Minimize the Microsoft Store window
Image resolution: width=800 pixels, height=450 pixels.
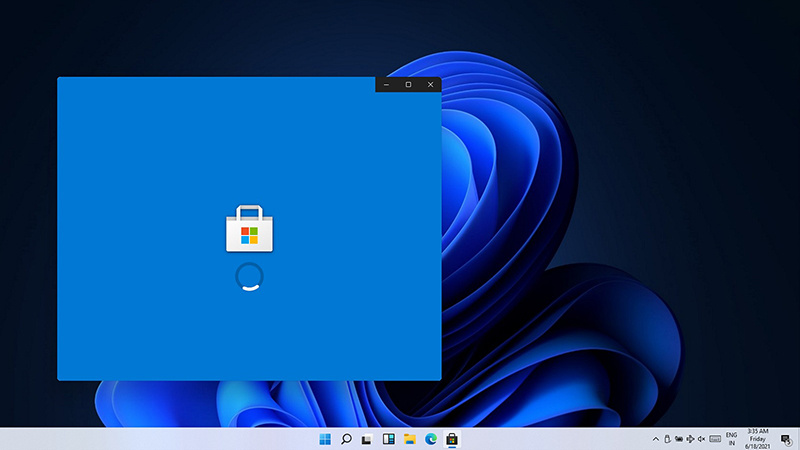click(386, 85)
